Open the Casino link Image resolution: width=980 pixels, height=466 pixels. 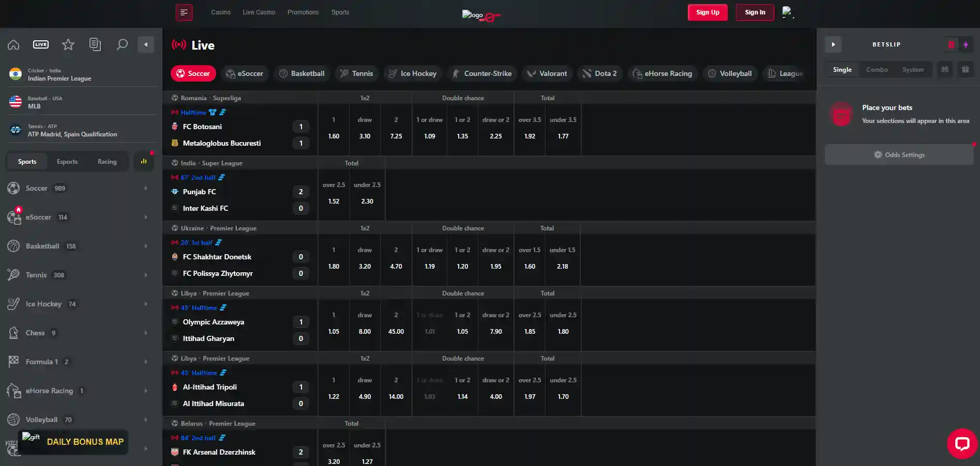[221, 12]
